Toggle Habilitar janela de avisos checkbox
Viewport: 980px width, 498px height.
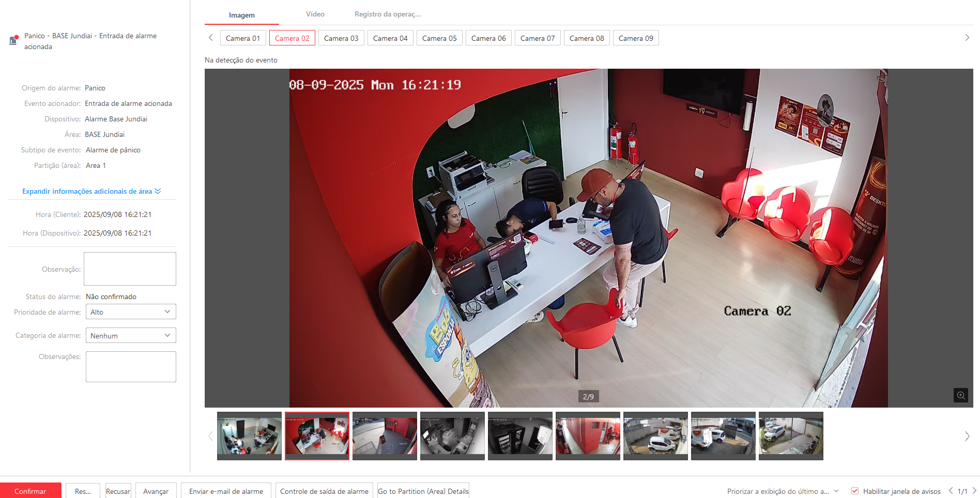[x=855, y=491]
